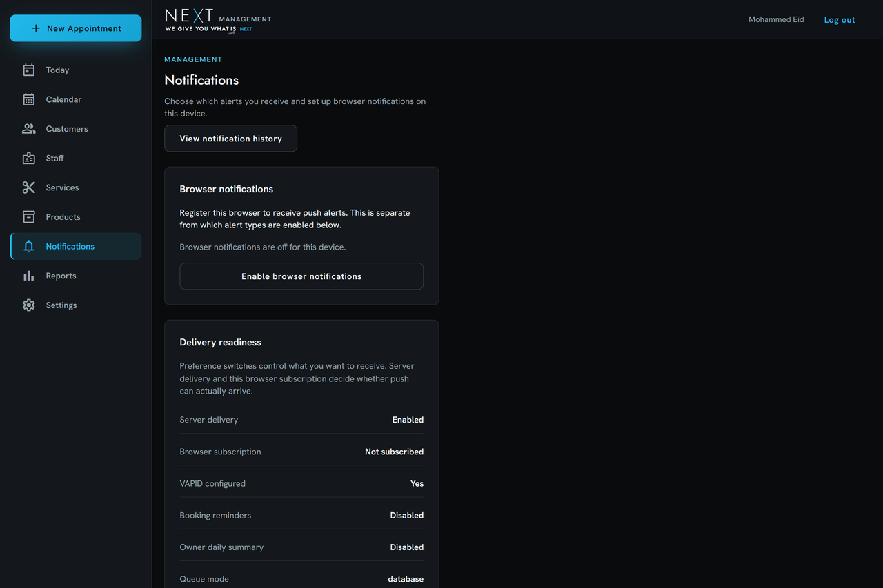Viewport: 883px width, 588px height.
Task: Click the Staff badge icon
Action: click(28, 159)
